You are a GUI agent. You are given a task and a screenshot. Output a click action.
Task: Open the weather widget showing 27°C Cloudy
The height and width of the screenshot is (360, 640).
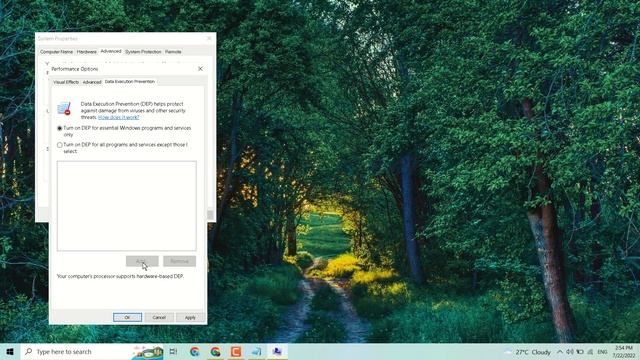pyautogui.click(x=528, y=352)
